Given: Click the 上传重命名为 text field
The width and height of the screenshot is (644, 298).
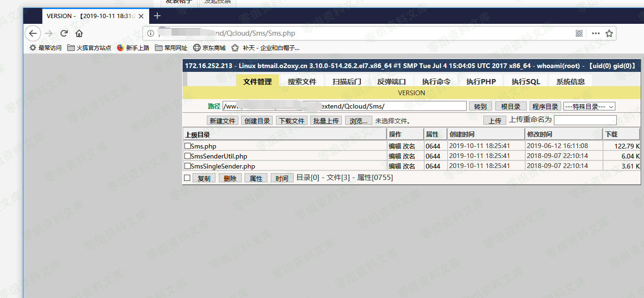Looking at the screenshot, I should pyautogui.click(x=585, y=120).
